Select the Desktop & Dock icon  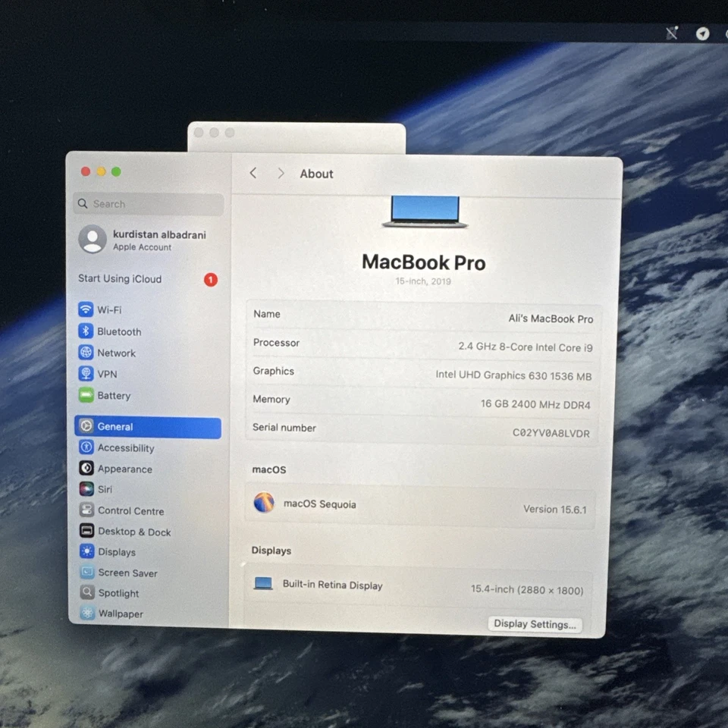[86, 531]
